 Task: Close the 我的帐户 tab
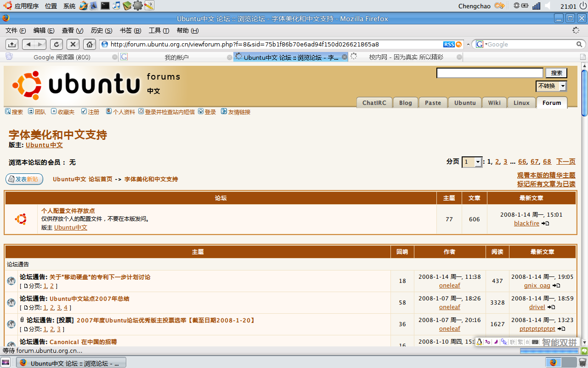229,57
